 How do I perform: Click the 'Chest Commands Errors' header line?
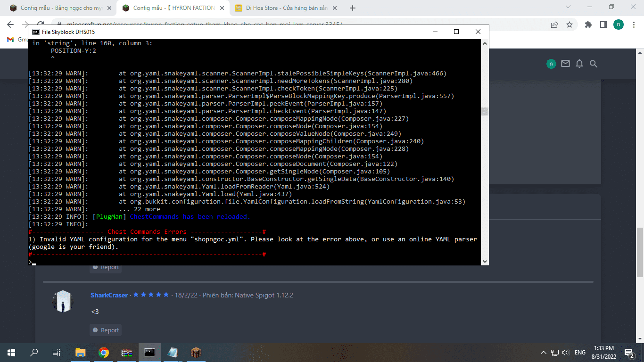pos(147,232)
